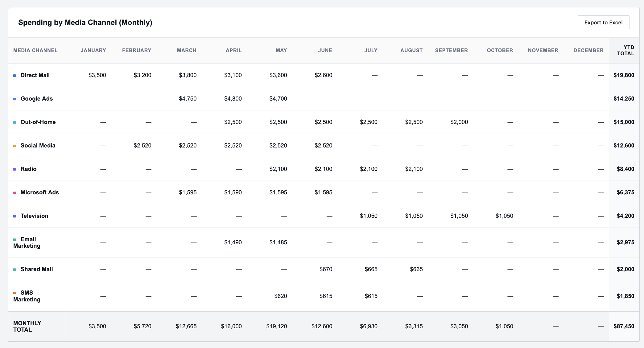Click the orange square beside Social Media
This screenshot has height=348, width=644.
pyautogui.click(x=14, y=145)
